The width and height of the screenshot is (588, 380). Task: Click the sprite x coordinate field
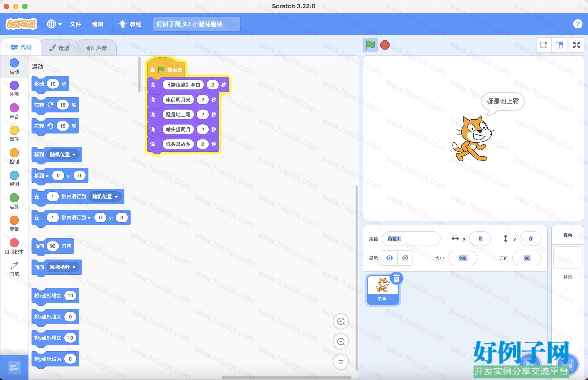point(480,239)
